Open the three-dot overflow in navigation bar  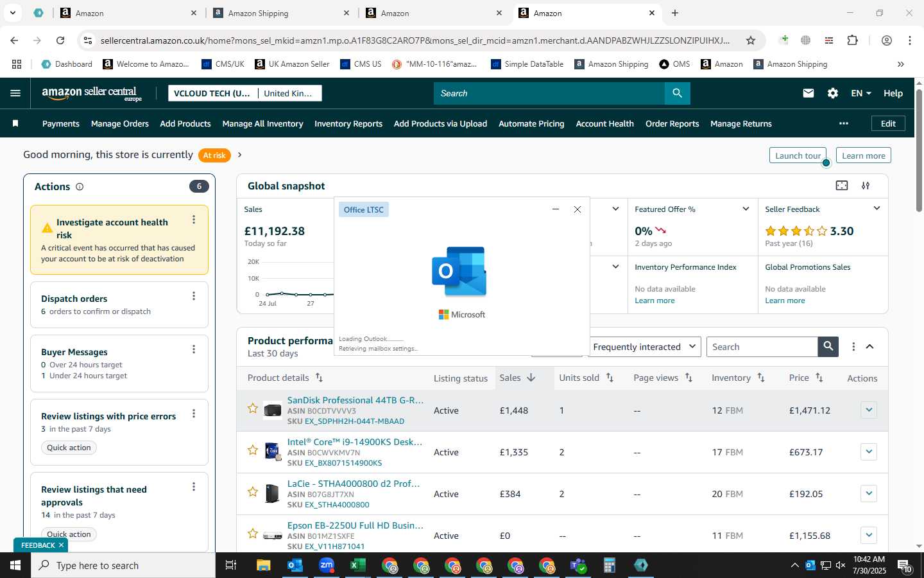844,123
